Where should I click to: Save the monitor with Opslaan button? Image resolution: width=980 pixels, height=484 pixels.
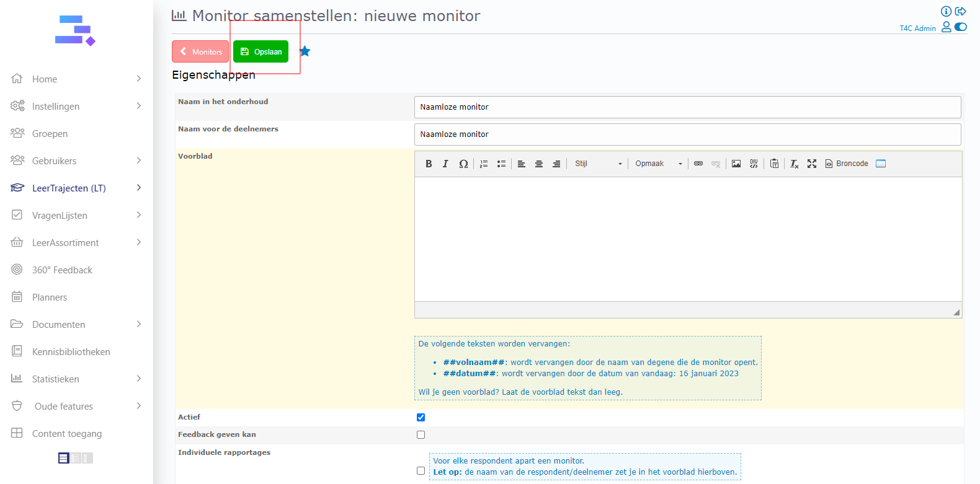[x=261, y=51]
